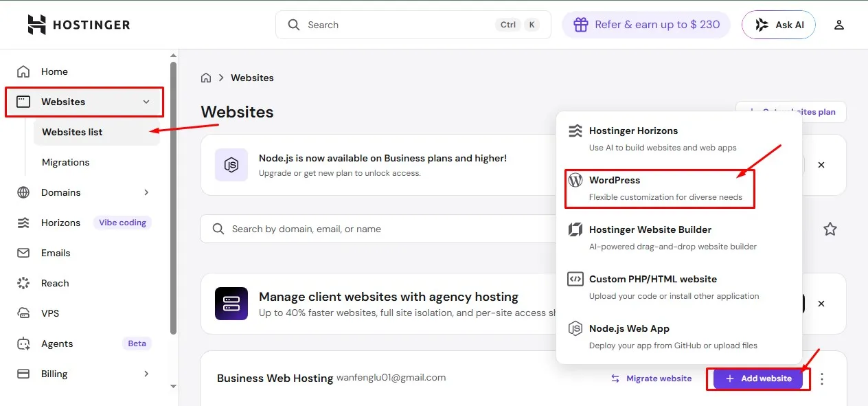Click the search input field at top
The width and height of the screenshot is (868, 406).
click(x=398, y=24)
